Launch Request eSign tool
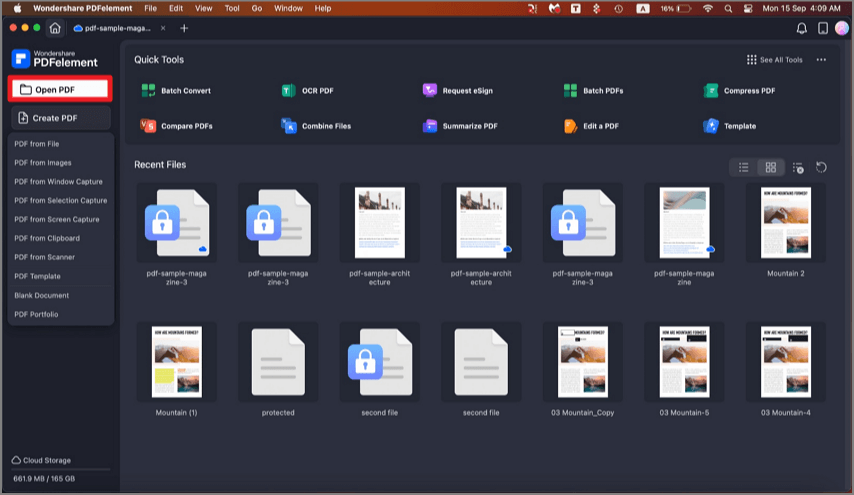 click(459, 90)
